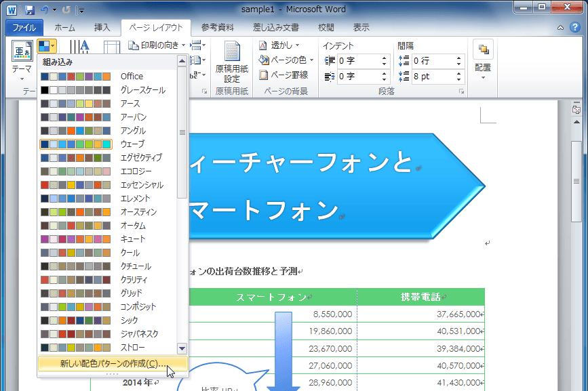The height and width of the screenshot is (391, 588).
Task: Select the グレースケール color scheme
Action: (108, 90)
